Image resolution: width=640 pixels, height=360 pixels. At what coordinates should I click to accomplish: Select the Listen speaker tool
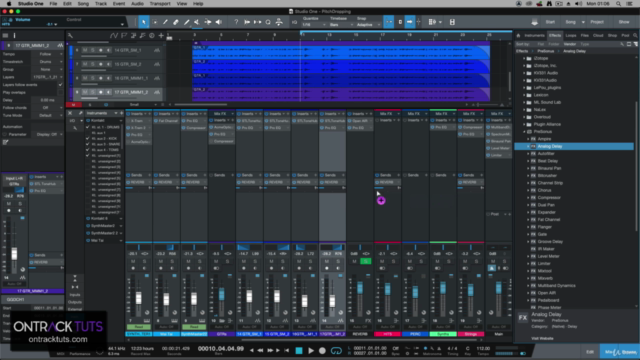218,22
